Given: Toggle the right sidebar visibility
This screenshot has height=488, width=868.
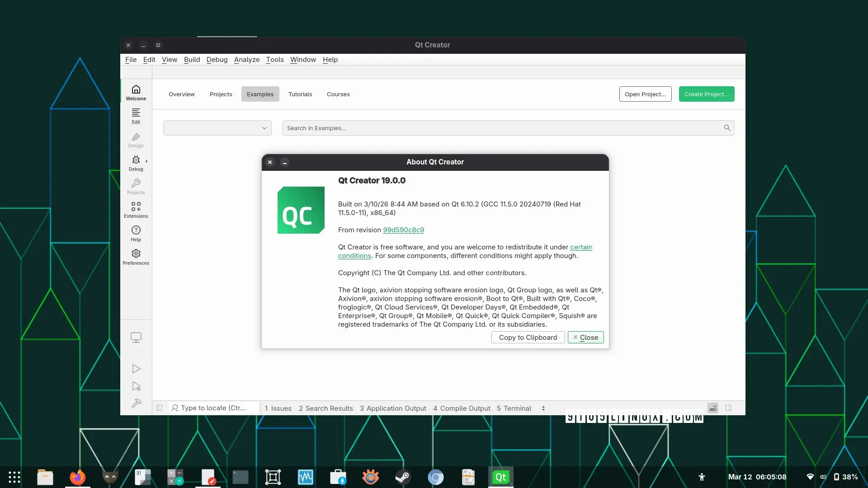Looking at the screenshot, I should pyautogui.click(x=728, y=408).
